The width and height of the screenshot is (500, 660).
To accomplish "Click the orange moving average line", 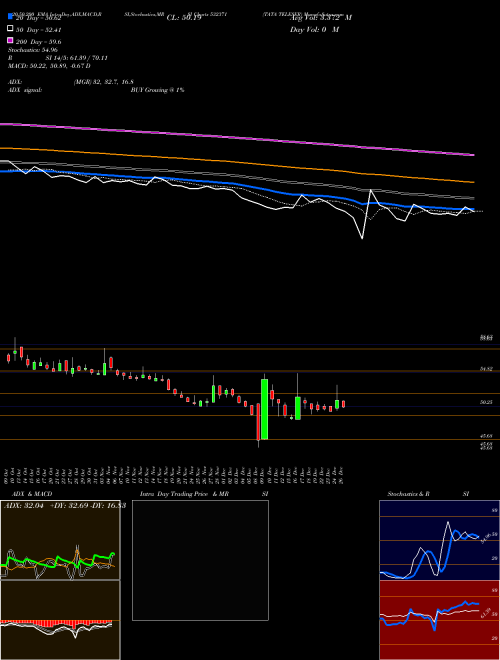I will click(x=236, y=163).
